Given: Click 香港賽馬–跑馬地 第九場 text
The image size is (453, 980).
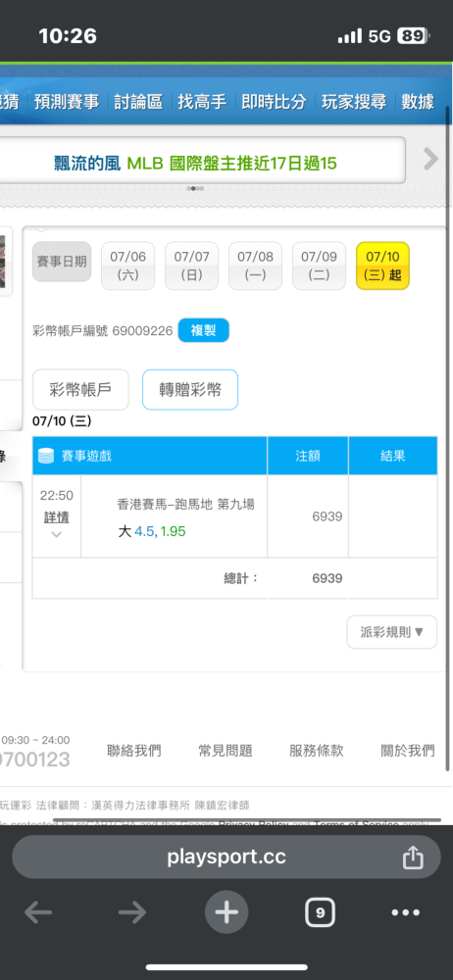Looking at the screenshot, I should tap(186, 505).
